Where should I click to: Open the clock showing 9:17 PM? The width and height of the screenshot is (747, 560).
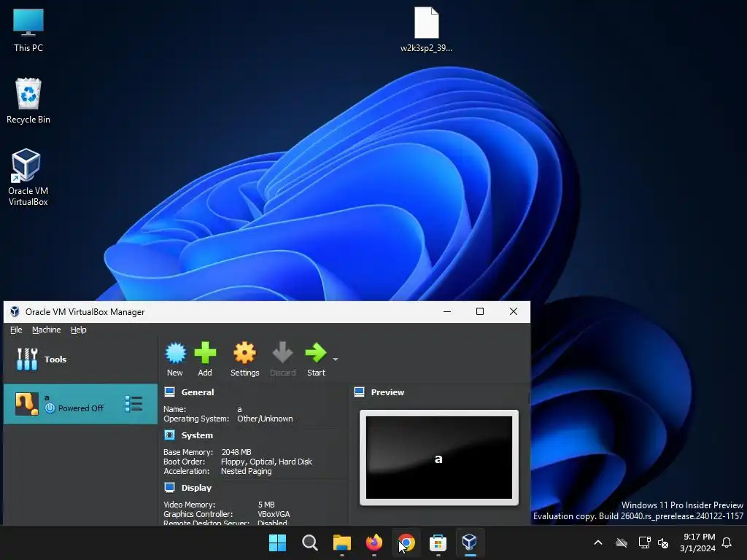coord(697,542)
